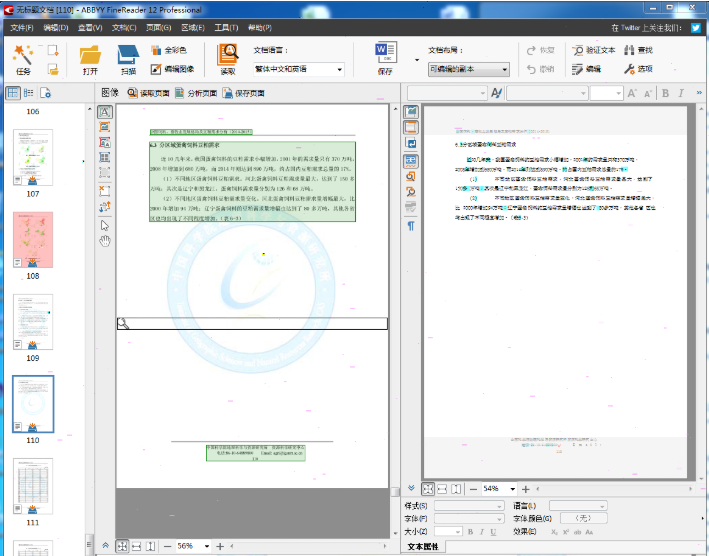Select the draw table area tool
The width and height of the screenshot is (709, 556).
tap(105, 157)
